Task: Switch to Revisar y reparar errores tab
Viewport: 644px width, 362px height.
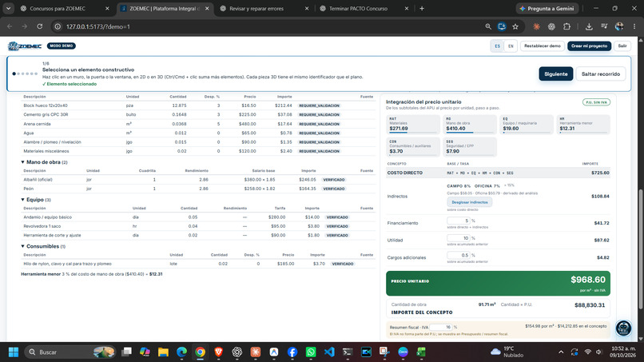Action: 256,8
